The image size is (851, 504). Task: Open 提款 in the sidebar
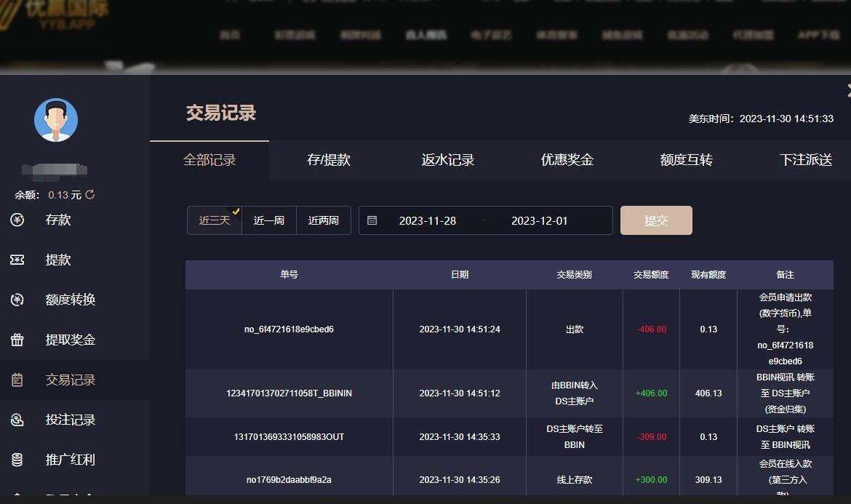pos(58,260)
